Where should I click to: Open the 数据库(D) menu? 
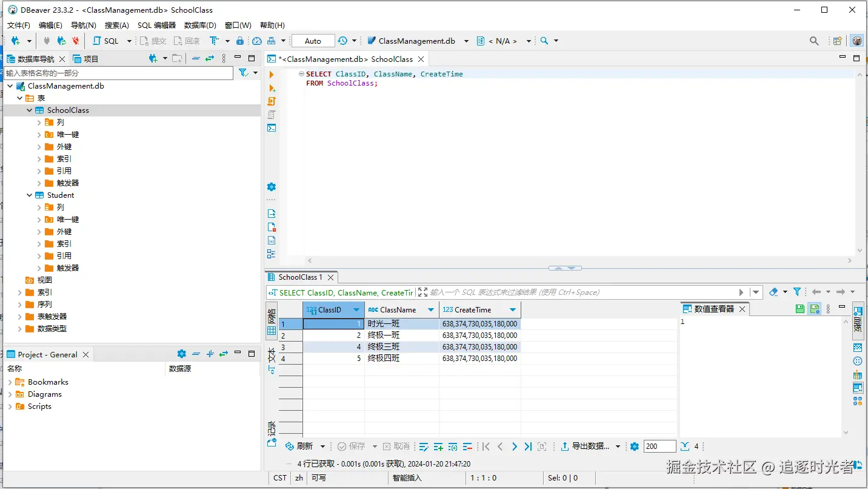coord(200,25)
